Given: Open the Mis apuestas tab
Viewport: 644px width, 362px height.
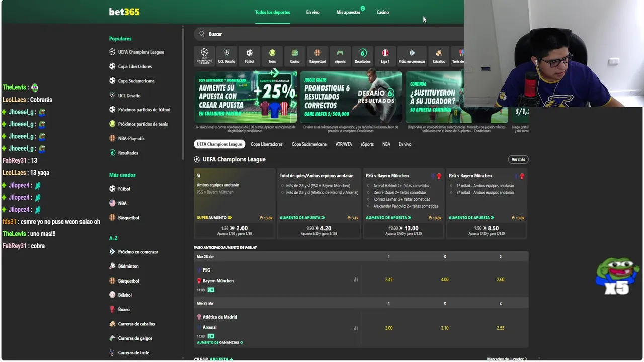Looking at the screenshot, I should coord(348,12).
